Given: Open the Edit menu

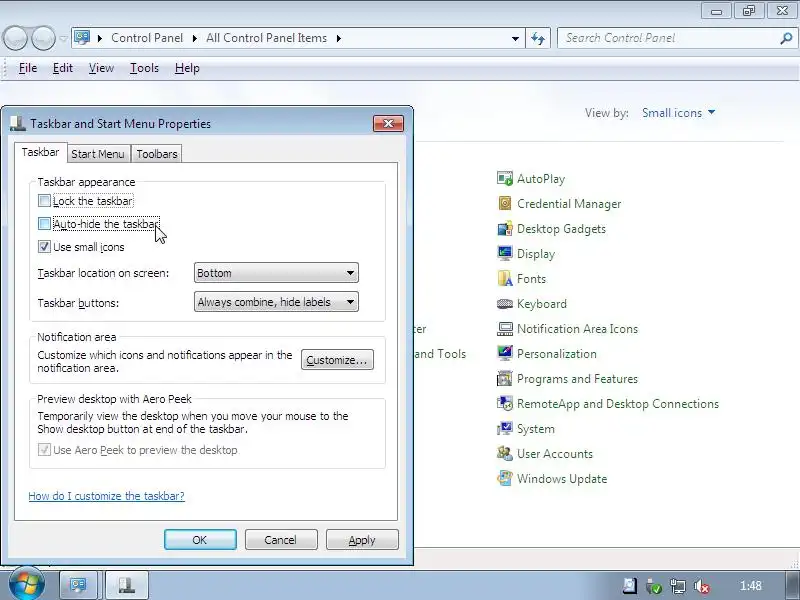Looking at the screenshot, I should [x=63, y=68].
